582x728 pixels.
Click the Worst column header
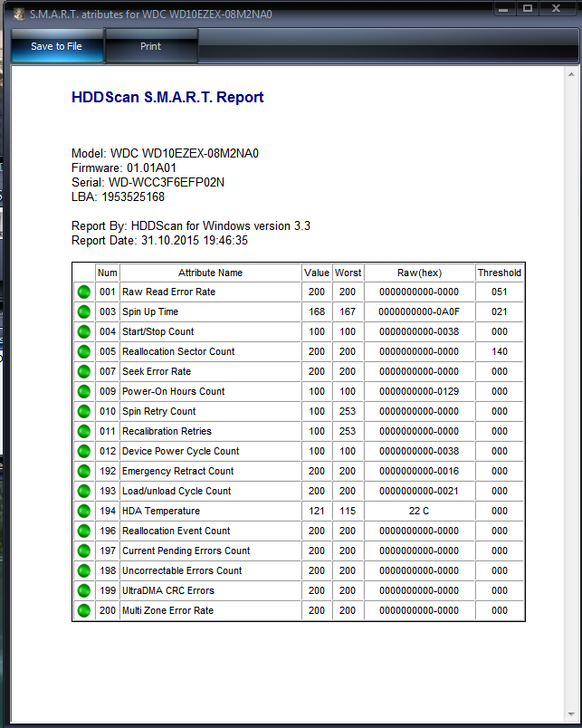[348, 273]
